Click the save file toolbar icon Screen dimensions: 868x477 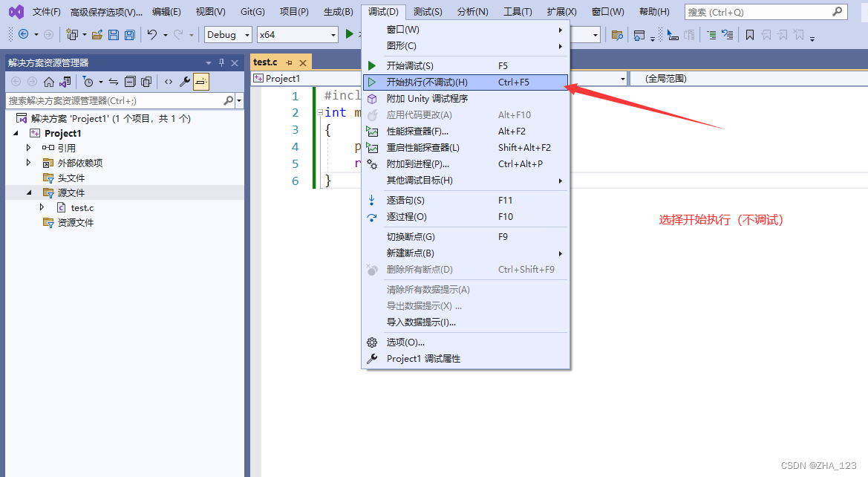point(114,35)
